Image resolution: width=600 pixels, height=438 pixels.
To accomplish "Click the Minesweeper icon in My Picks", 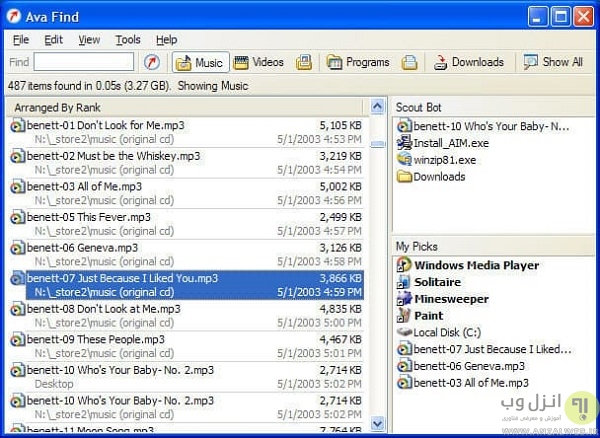I will [404, 299].
